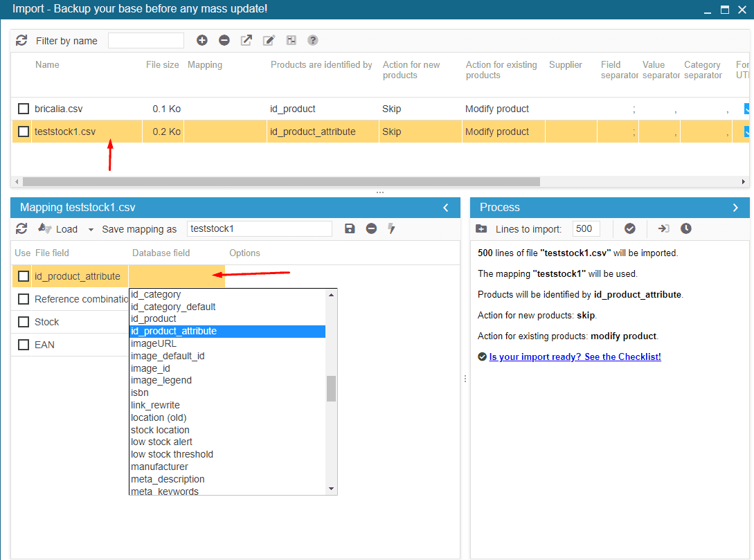
Task: Focus the Filter by name input
Action: [146, 40]
